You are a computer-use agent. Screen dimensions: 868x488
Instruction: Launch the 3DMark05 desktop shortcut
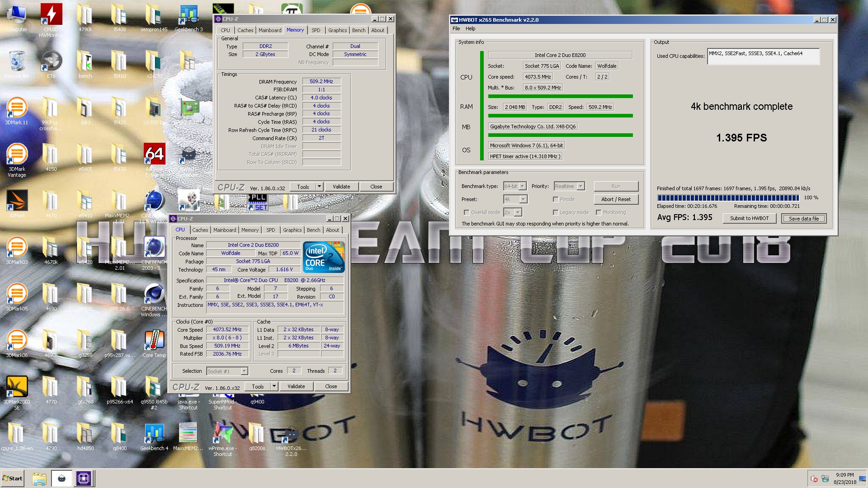pos(17,297)
